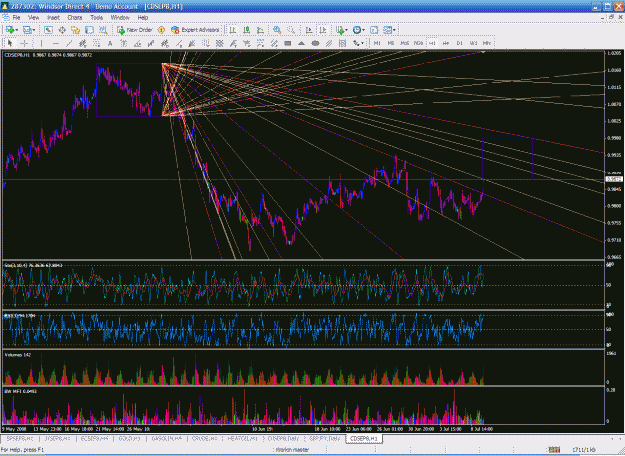Toggle the chart shift icon

[x=322, y=30]
